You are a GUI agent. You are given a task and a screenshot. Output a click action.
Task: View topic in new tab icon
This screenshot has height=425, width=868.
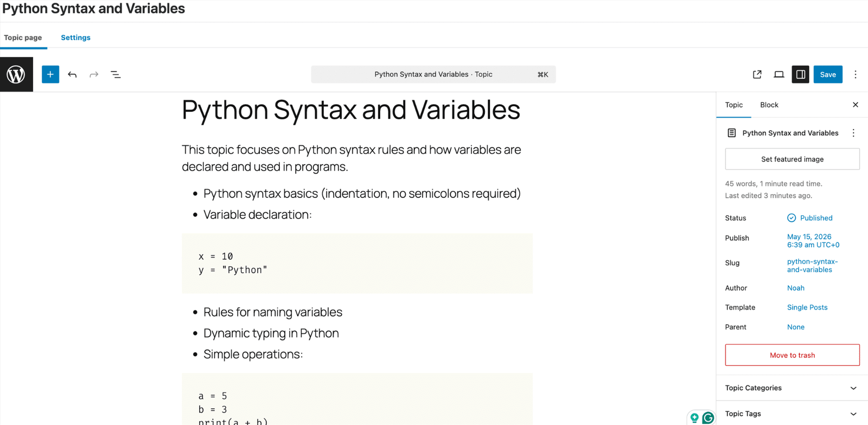pos(757,74)
